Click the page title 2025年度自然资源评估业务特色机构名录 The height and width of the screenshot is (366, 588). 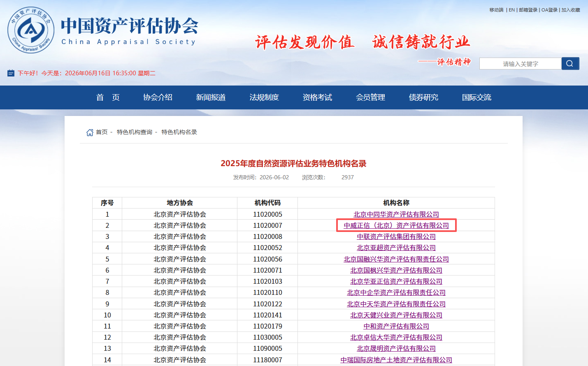pos(293,163)
